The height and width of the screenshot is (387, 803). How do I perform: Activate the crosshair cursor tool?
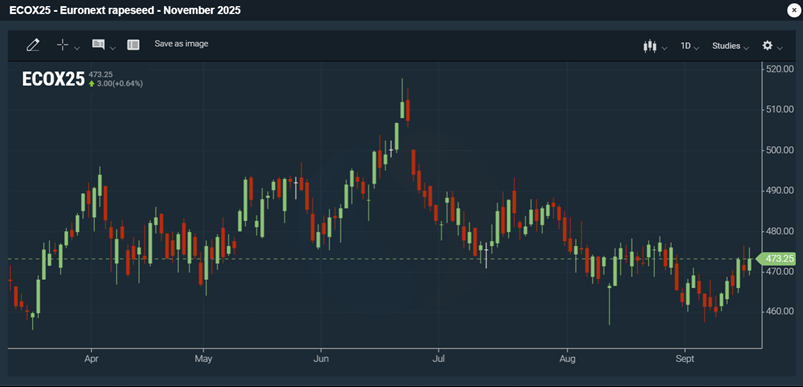[62, 45]
